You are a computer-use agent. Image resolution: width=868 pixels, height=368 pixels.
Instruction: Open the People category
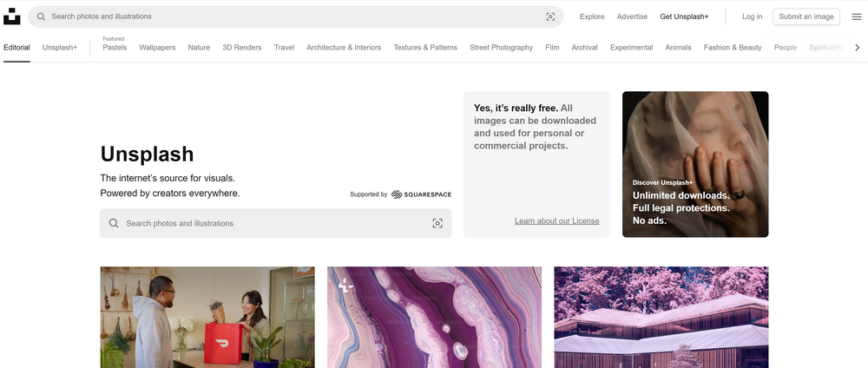point(785,48)
